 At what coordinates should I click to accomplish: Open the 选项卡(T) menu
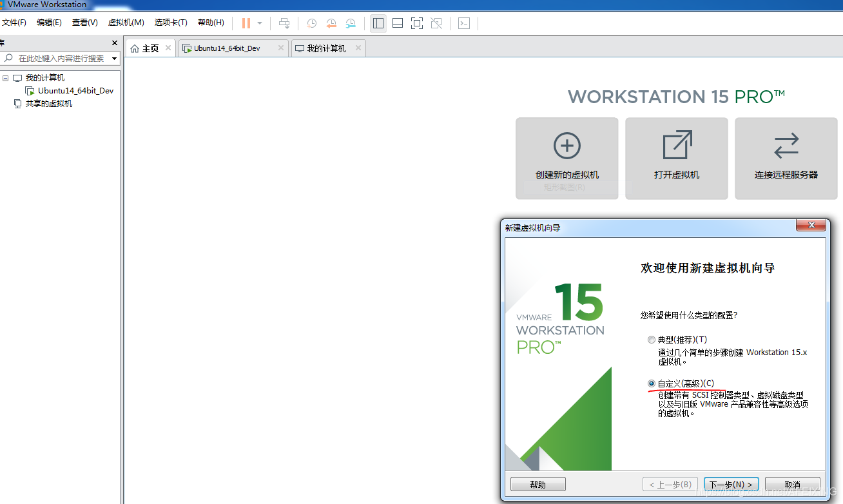click(x=171, y=23)
